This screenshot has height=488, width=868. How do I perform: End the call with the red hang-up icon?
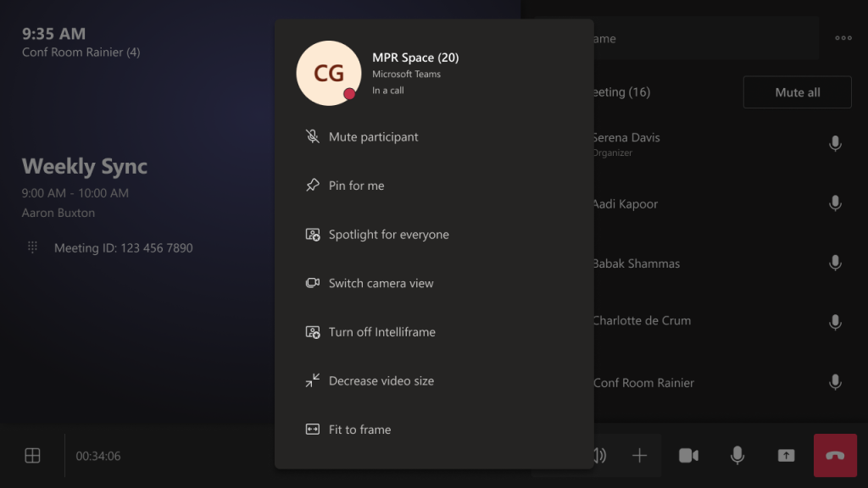click(835, 455)
